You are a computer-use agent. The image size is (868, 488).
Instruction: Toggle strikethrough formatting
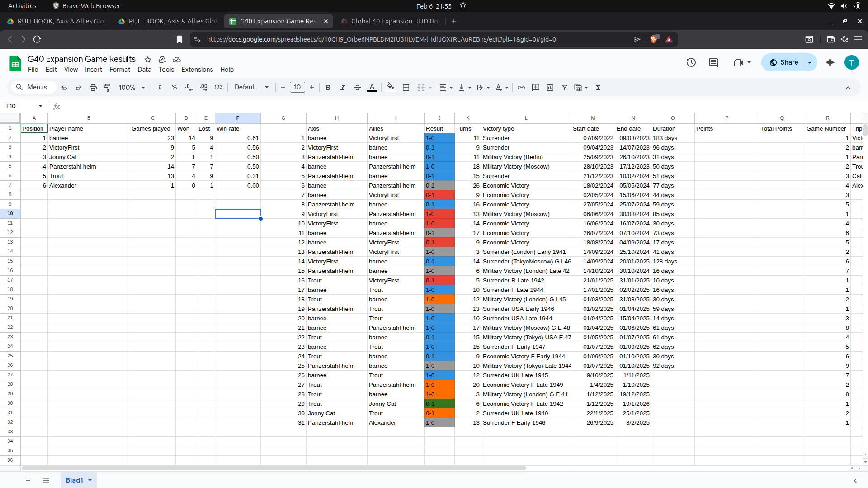[x=357, y=87]
